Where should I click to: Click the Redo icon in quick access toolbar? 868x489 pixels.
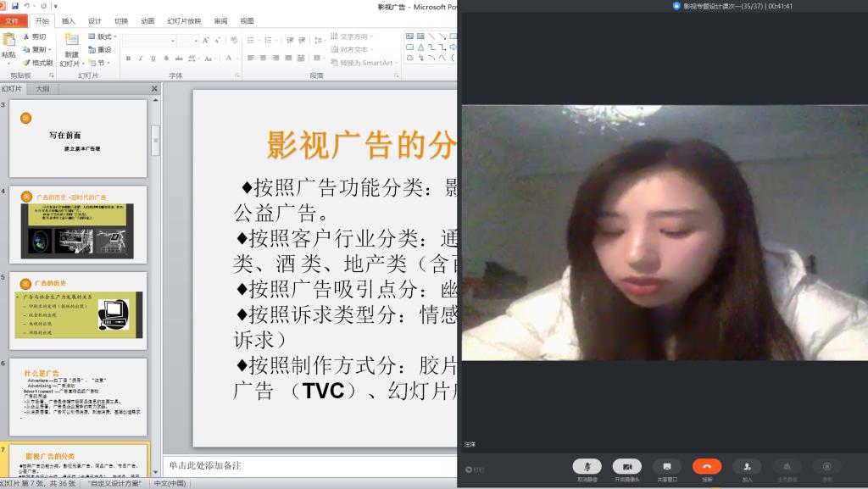tap(44, 6)
